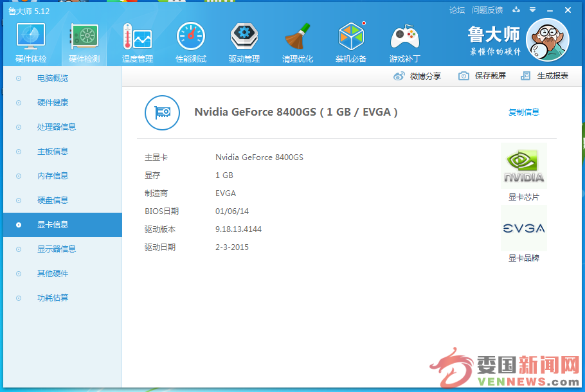Click 微博分享 share button text

click(426, 76)
